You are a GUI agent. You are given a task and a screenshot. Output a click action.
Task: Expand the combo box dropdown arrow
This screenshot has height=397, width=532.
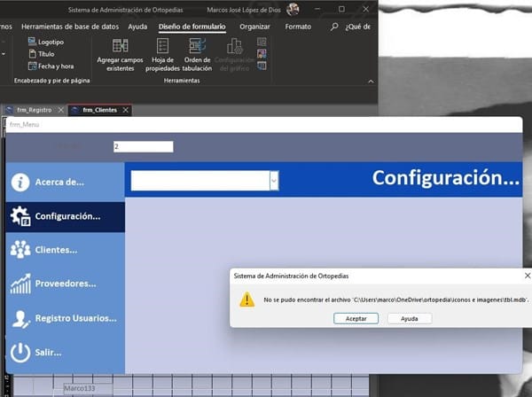(274, 181)
